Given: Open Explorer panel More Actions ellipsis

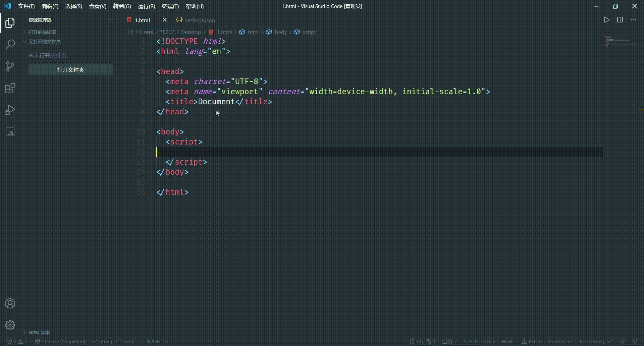Looking at the screenshot, I should [x=110, y=20].
